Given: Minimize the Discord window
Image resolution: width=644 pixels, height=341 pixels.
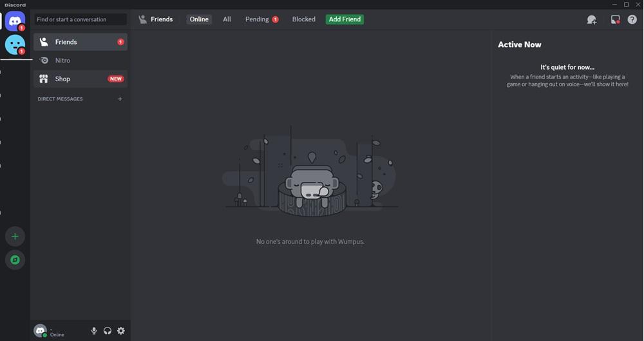Looking at the screenshot, I should [615, 5].
